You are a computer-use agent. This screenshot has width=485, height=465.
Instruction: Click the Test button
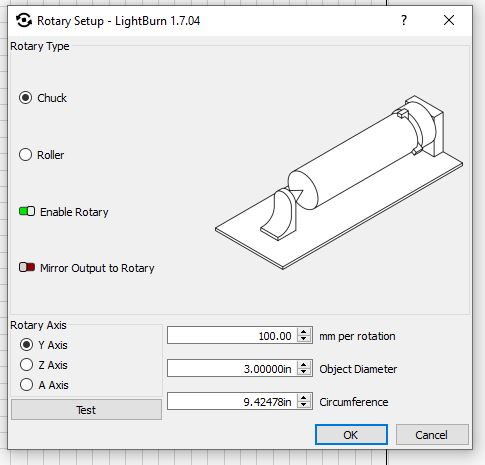pos(86,410)
